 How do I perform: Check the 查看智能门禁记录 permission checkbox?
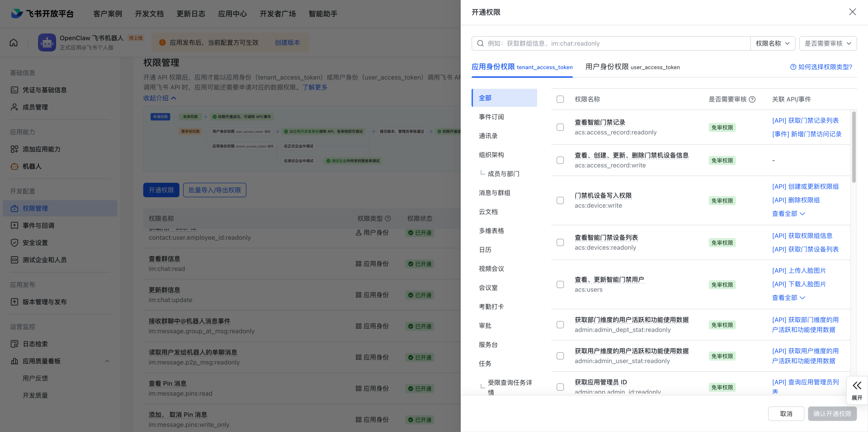pyautogui.click(x=560, y=127)
